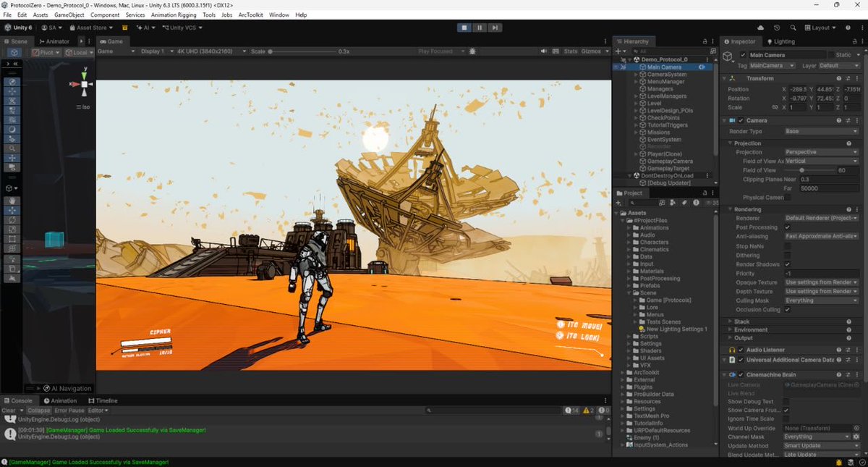
Task: Pause the game with the Pause button
Action: [480, 28]
